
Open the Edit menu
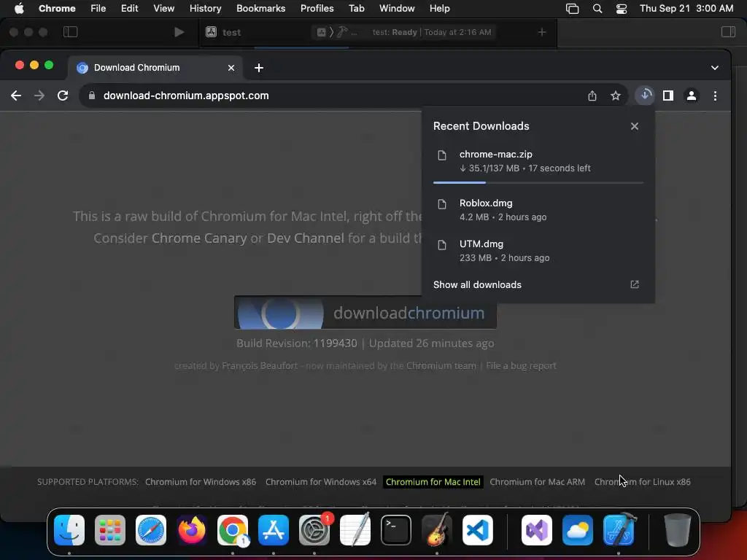tap(129, 9)
